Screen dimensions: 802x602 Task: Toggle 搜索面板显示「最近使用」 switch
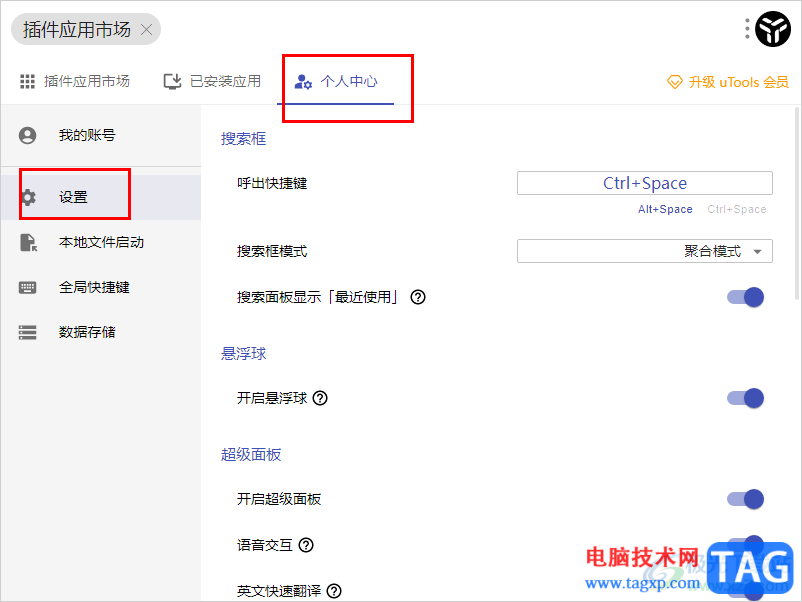coord(746,297)
